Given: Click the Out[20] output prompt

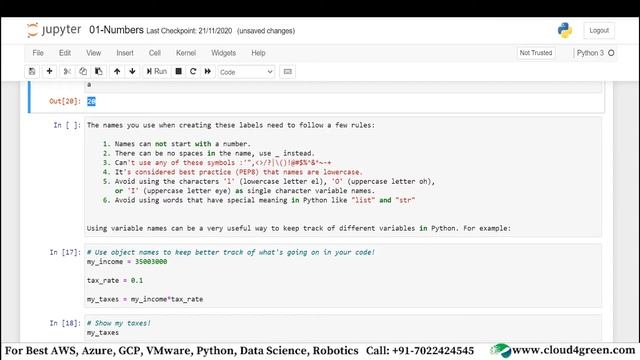Looking at the screenshot, I should pos(65,101).
